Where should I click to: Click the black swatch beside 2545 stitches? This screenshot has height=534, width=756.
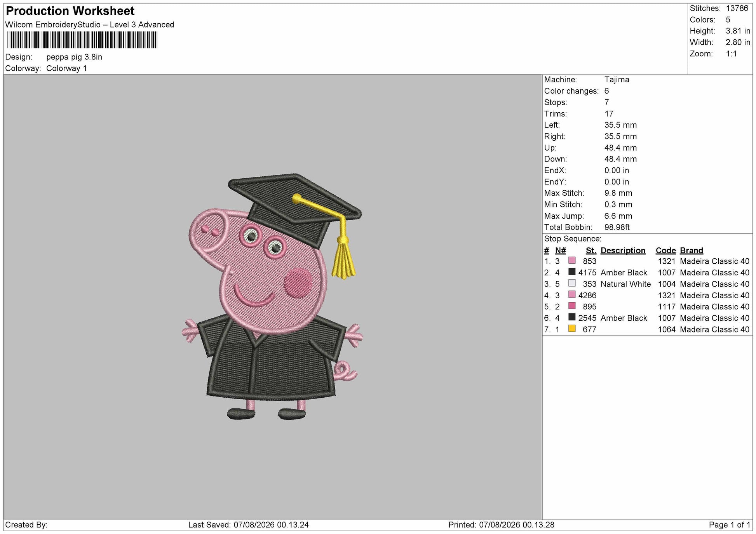572,317
